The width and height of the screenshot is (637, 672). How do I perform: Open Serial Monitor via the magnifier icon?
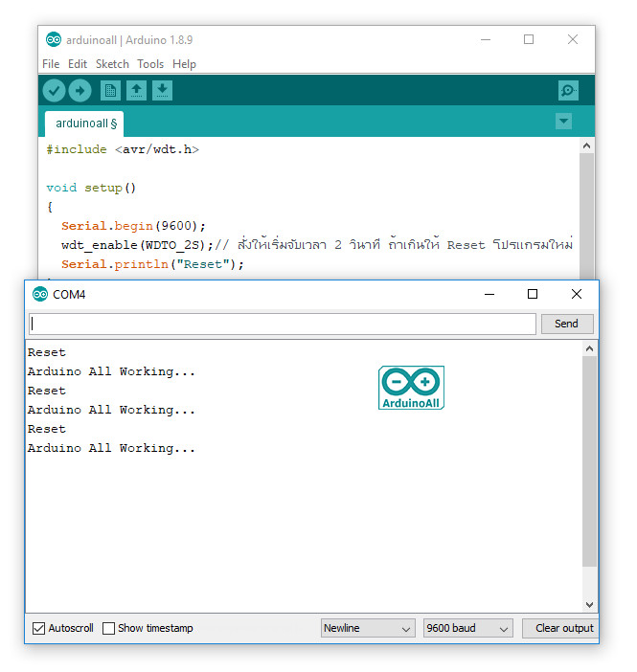[568, 91]
